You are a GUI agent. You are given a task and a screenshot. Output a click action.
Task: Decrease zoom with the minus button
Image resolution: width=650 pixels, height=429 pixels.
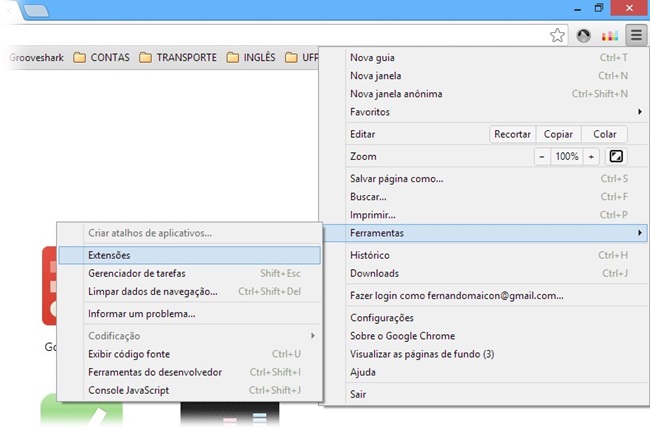coord(542,156)
